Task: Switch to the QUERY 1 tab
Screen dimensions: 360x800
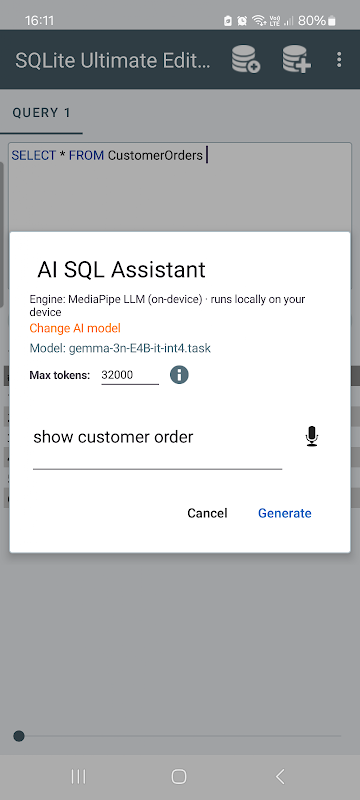Action: (x=42, y=113)
